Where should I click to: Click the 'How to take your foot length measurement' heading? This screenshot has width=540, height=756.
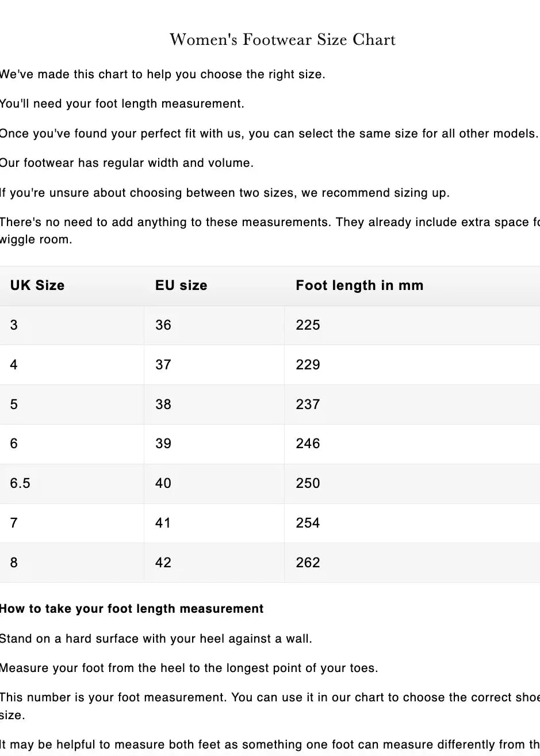(x=132, y=609)
